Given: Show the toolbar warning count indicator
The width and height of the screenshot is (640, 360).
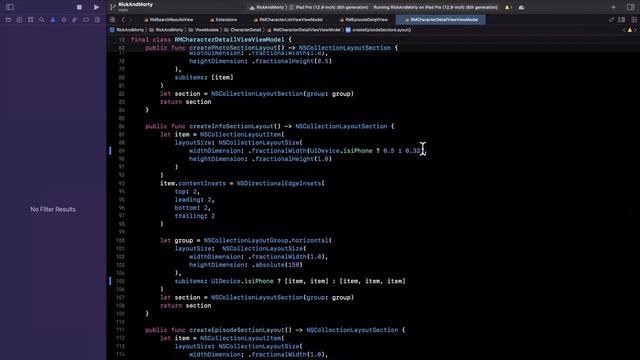Looking at the screenshot, I should [508, 7].
